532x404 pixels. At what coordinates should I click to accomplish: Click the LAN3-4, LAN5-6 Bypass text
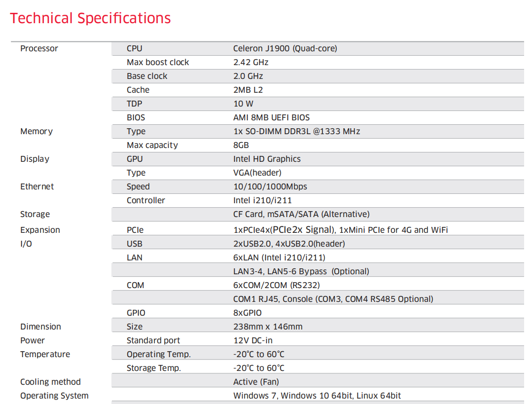301,271
